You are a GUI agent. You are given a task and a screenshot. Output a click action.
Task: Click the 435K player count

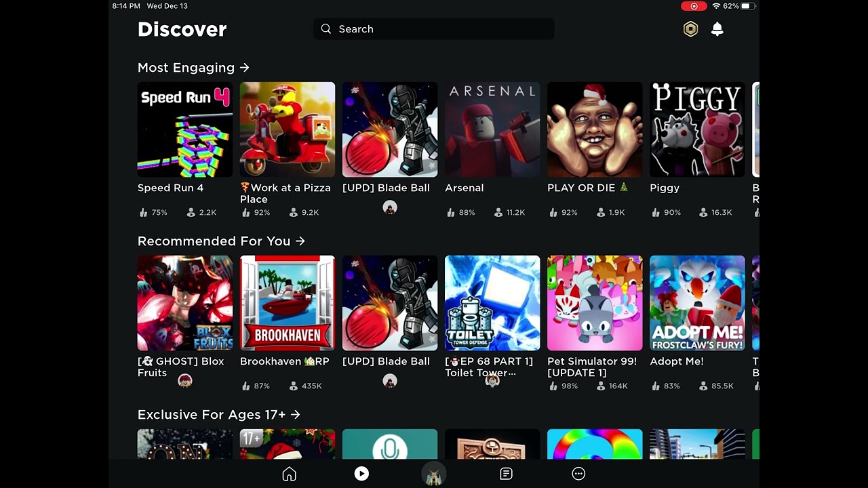[x=312, y=386]
